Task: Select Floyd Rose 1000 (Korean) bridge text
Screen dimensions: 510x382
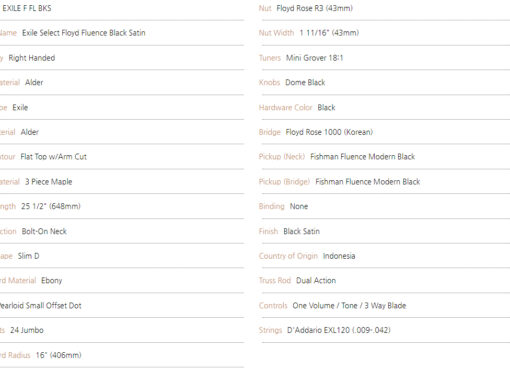Action: [329, 132]
